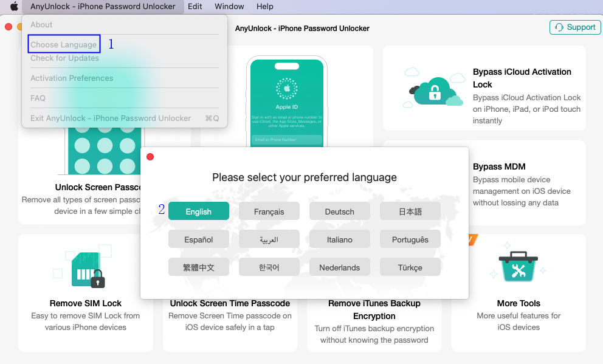The width and height of the screenshot is (603, 364).
Task: Select 한국어 language
Action: pos(269,267)
